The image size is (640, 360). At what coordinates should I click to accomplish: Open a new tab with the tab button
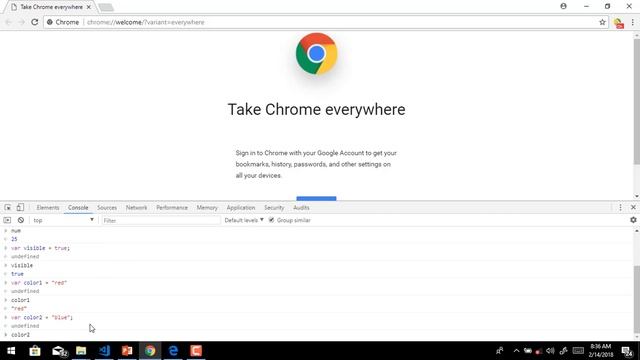pyautogui.click(x=106, y=7)
